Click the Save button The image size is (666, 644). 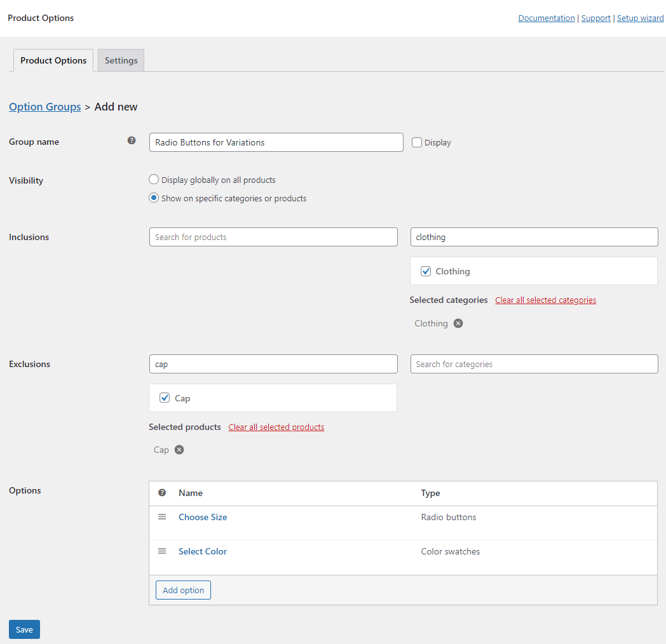[24, 629]
